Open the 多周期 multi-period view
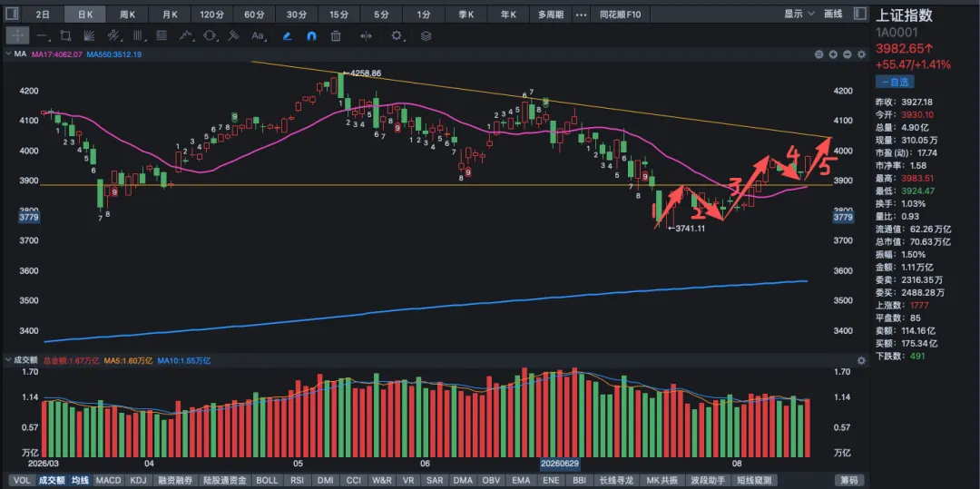Image resolution: width=980 pixels, height=489 pixels. pyautogui.click(x=550, y=14)
